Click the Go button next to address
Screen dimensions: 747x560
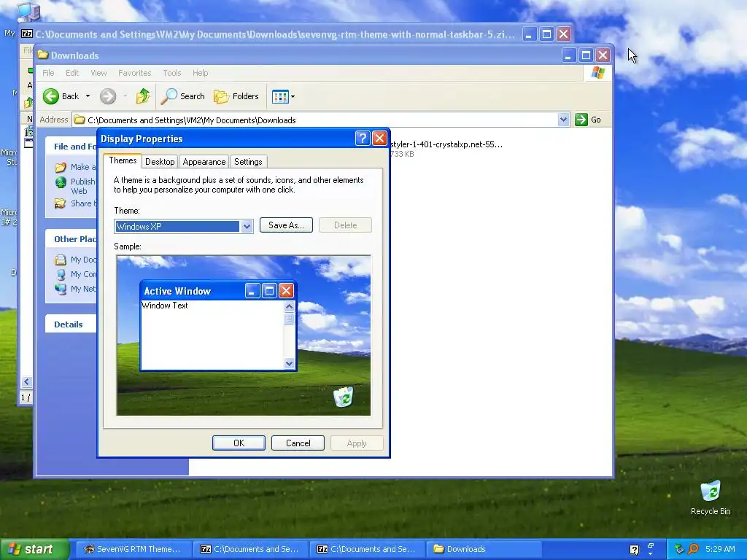coord(588,120)
